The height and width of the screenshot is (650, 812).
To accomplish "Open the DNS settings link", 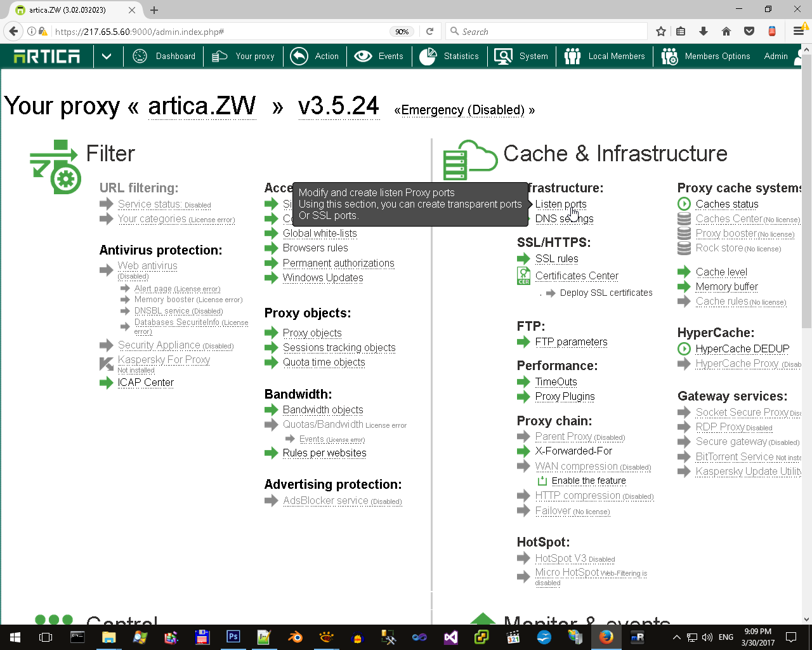I will click(565, 219).
